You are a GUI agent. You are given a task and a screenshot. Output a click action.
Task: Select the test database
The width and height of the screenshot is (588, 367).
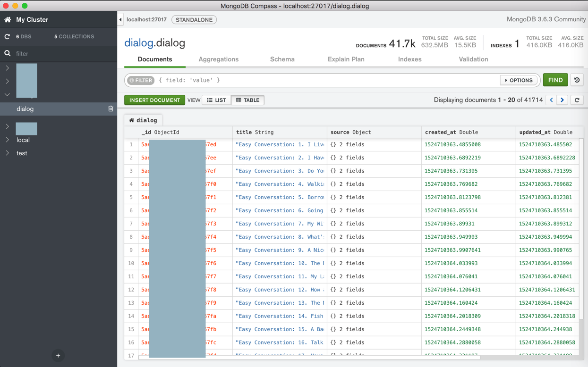pyautogui.click(x=22, y=153)
